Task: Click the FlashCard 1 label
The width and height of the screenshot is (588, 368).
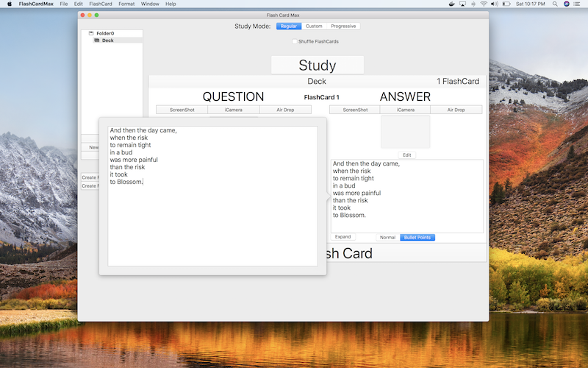Action: coord(321,97)
